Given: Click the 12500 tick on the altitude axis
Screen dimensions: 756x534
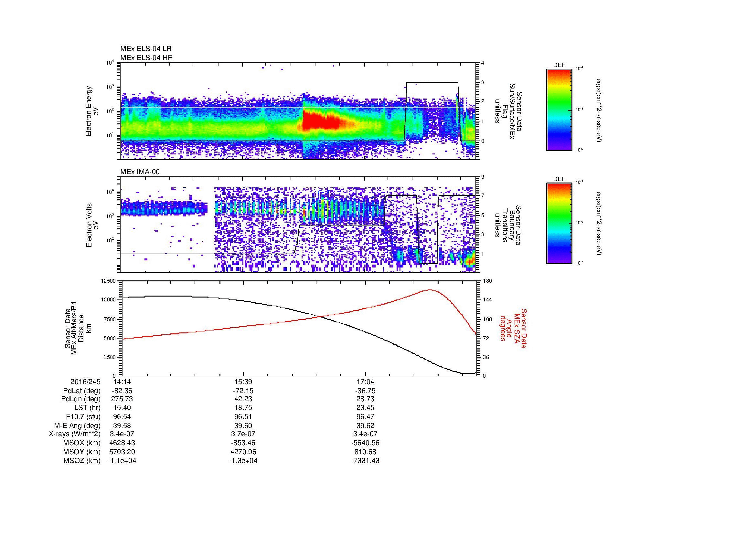Looking at the screenshot, I should (109, 281).
